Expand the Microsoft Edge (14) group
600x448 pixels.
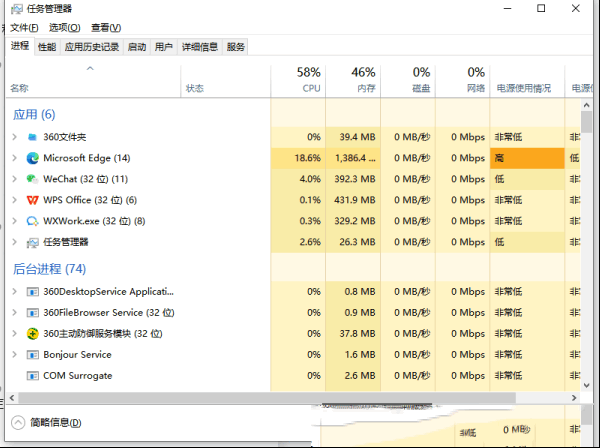[x=15, y=158]
